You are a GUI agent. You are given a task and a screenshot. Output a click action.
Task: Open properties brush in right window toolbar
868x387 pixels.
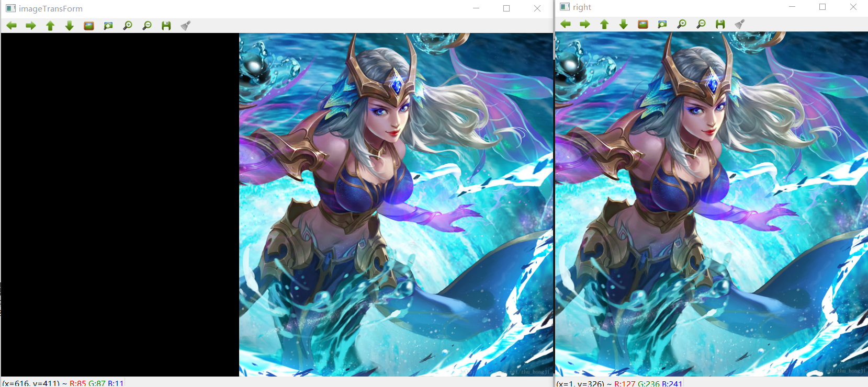(740, 24)
